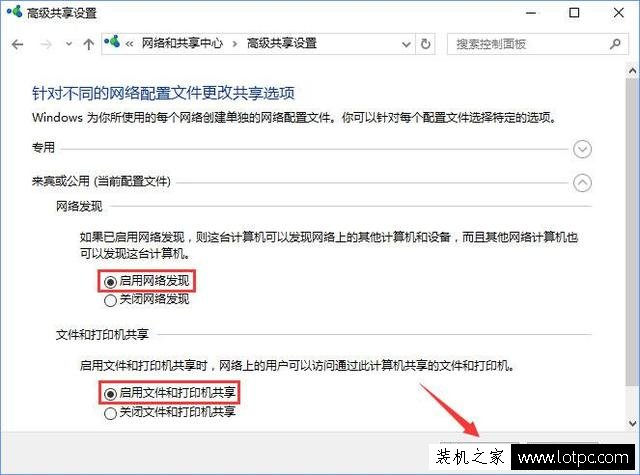This screenshot has width=640, height=475.
Task: Click the scrollbar down arrow
Action: click(632, 424)
